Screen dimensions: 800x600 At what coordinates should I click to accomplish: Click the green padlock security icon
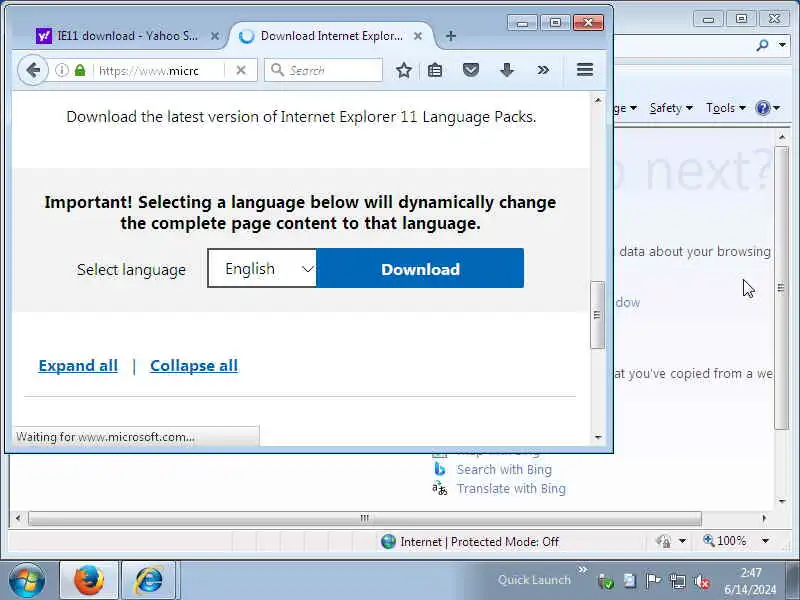(80, 70)
